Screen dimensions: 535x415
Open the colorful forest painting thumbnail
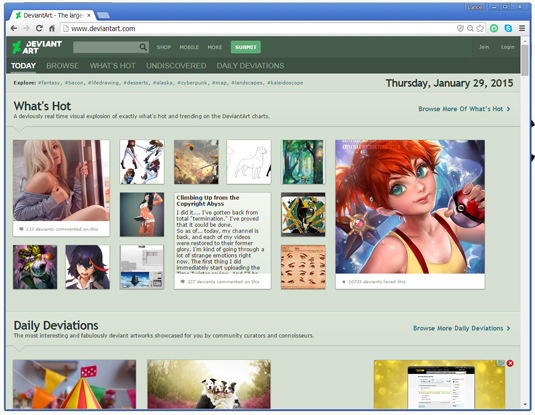click(x=303, y=162)
